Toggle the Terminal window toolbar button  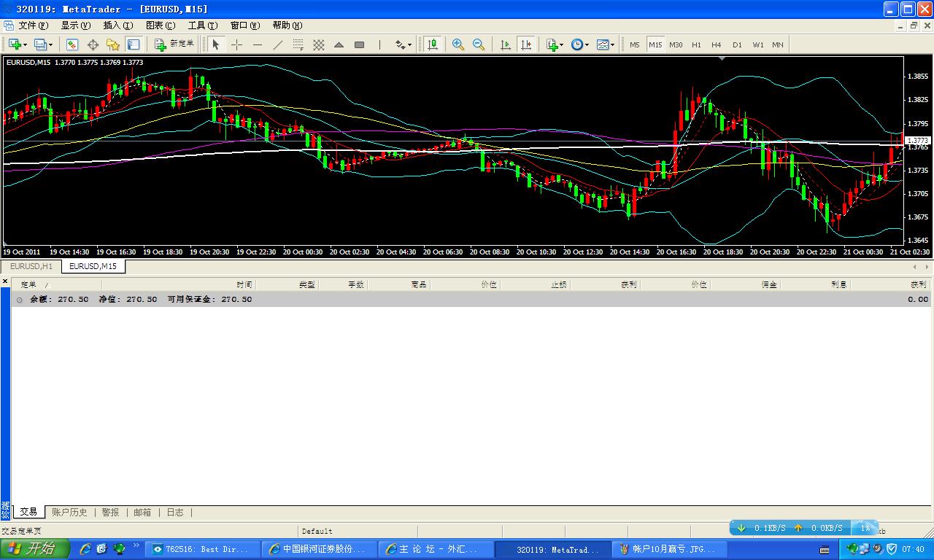coord(134,44)
